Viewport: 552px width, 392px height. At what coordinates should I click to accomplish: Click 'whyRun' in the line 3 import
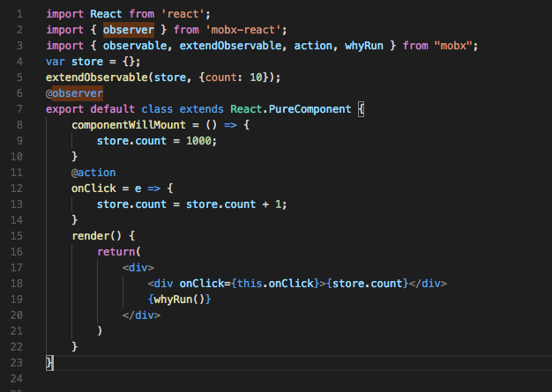[x=364, y=46]
